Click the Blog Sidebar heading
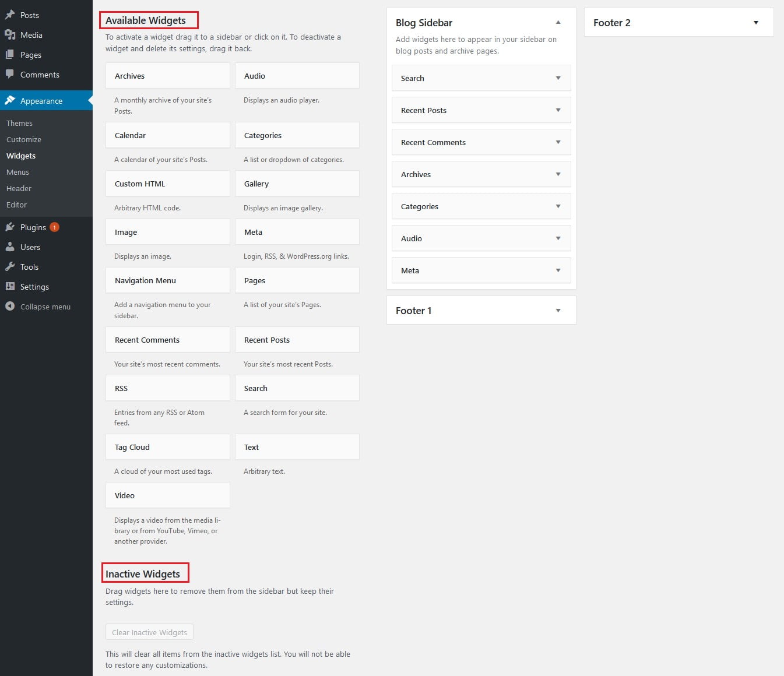The width and height of the screenshot is (784, 676). pos(424,23)
